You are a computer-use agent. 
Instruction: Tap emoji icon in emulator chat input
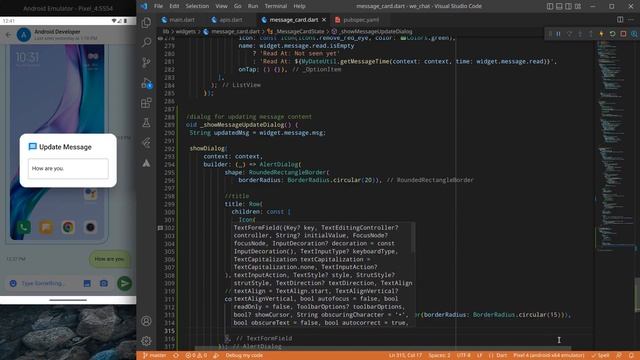coord(13,283)
